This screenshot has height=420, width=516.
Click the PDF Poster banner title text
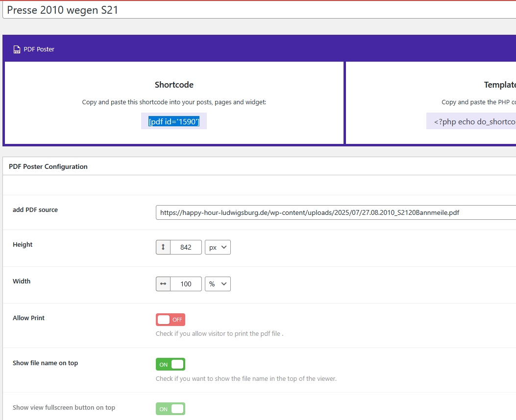39,49
